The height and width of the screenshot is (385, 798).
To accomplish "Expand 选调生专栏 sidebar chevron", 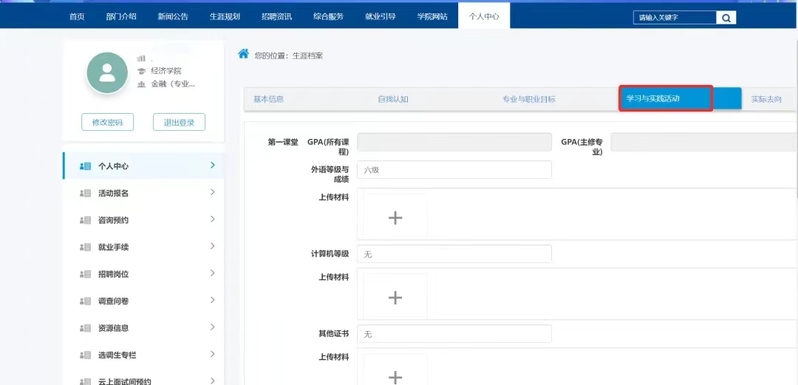I will [x=213, y=354].
